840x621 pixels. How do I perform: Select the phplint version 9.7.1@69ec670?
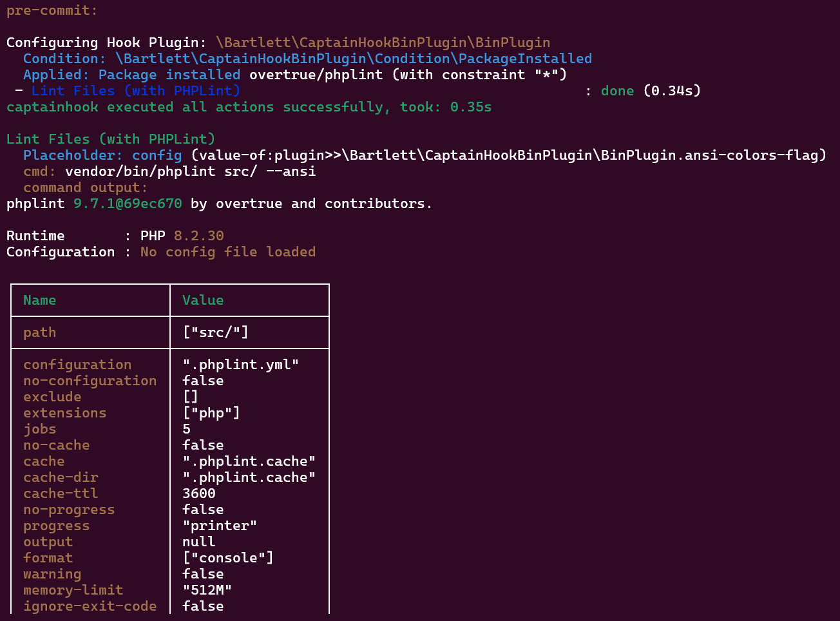click(x=126, y=203)
